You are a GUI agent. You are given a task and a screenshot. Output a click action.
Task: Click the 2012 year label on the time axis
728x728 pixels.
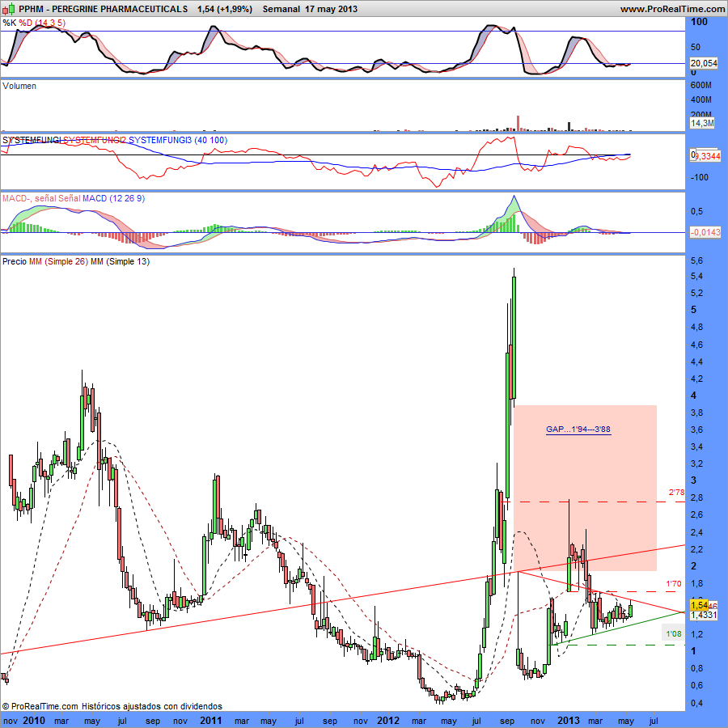click(388, 721)
